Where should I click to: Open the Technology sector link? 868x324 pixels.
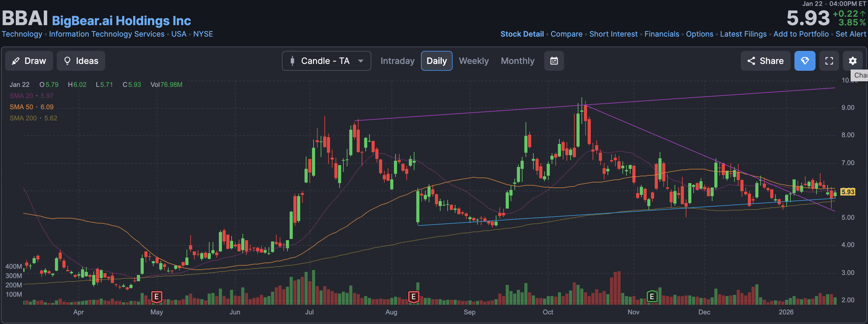22,34
